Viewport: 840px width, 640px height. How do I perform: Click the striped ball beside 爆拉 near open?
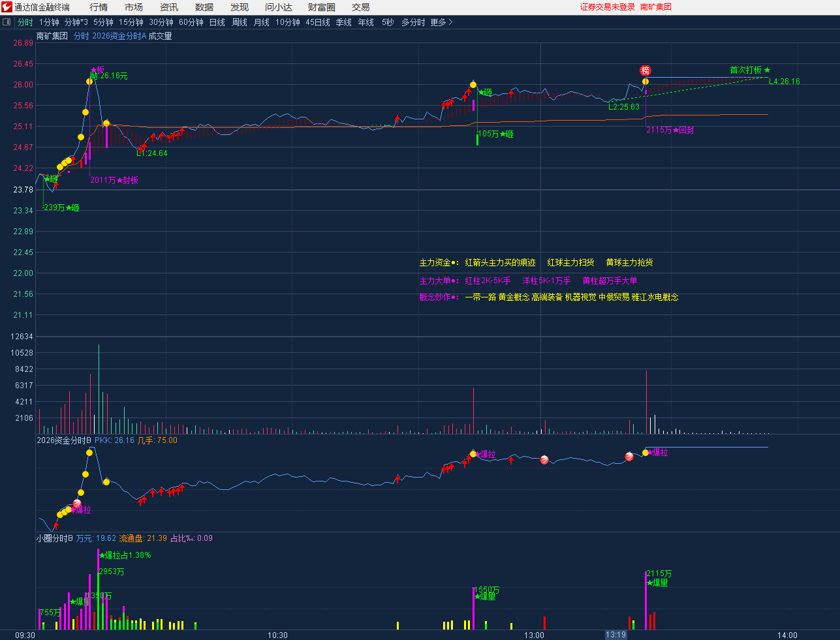[x=77, y=504]
